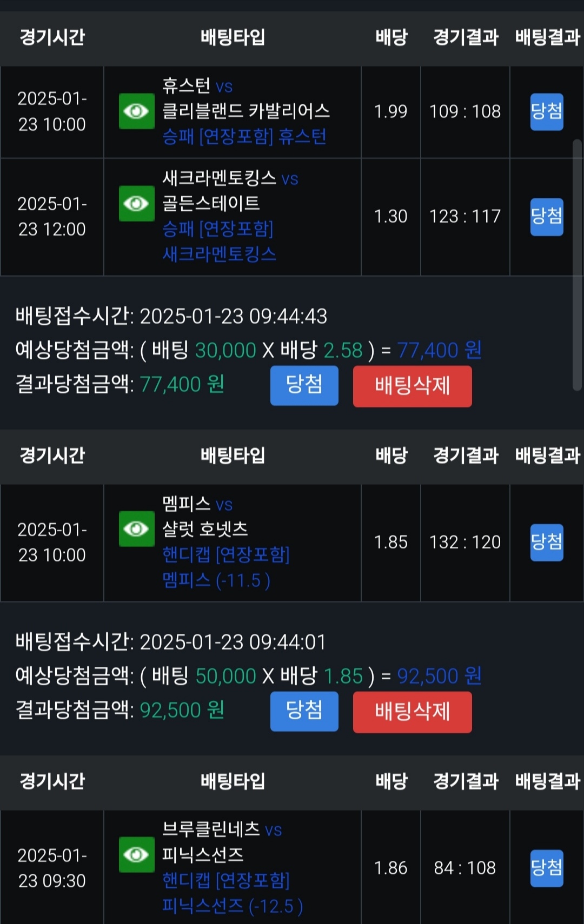Click 당첨 badge in Houston game row
Screen dimensions: 584x924
[547, 112]
